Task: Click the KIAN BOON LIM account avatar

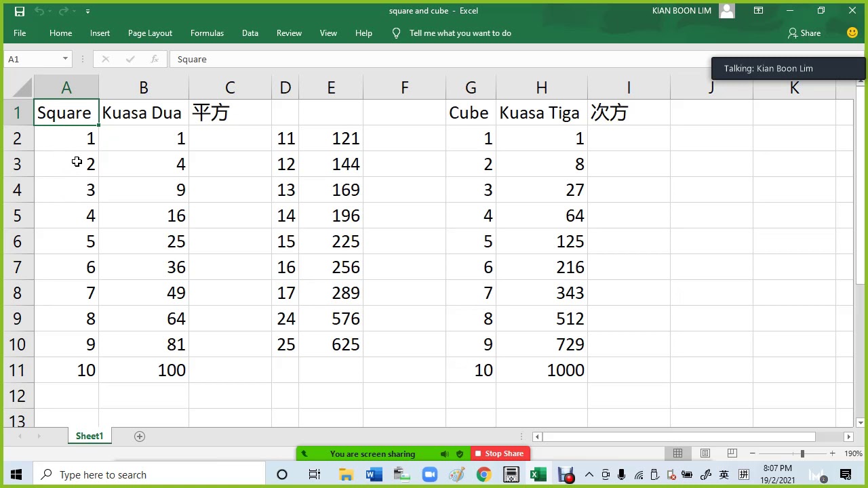Action: [726, 11]
